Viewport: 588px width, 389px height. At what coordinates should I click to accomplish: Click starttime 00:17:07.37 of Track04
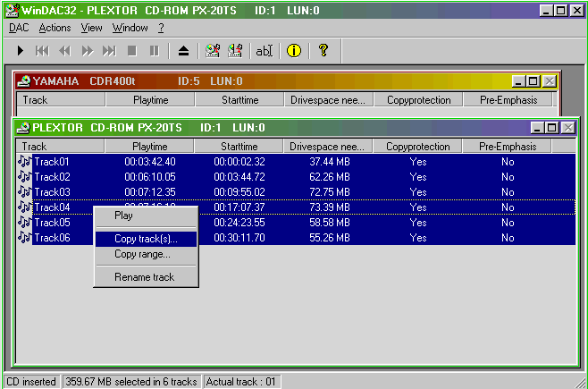239,207
